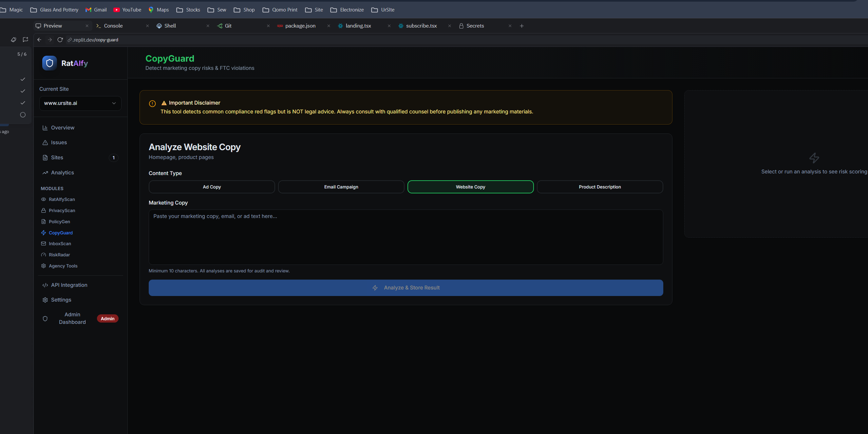This screenshot has height=434, width=868.
Task: Select the InboxScan module
Action: click(60, 244)
